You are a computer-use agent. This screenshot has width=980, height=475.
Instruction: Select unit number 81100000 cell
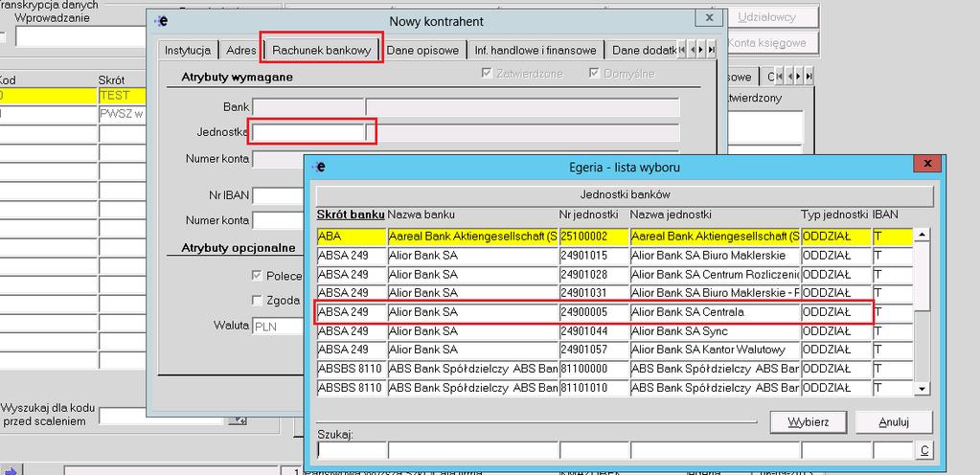594,368
